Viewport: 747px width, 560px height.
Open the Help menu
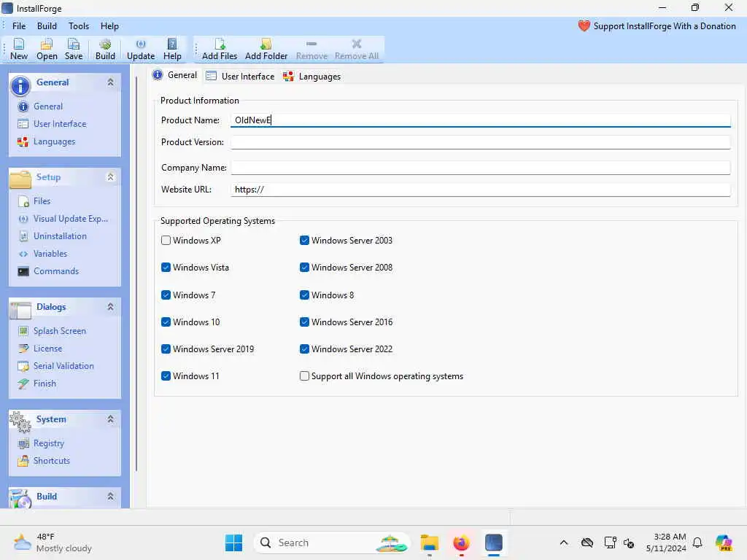[109, 26]
